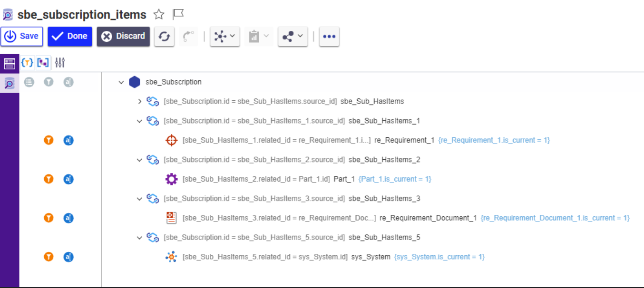The width and height of the screenshot is (644, 288).
Task: Click the orange filter icon for sys_System row
Action: click(49, 257)
